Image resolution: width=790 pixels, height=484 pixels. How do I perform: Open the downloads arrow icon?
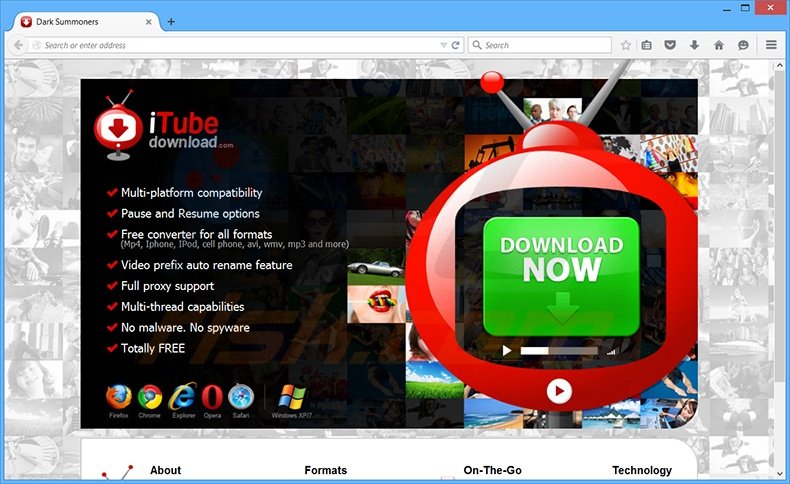pos(694,45)
